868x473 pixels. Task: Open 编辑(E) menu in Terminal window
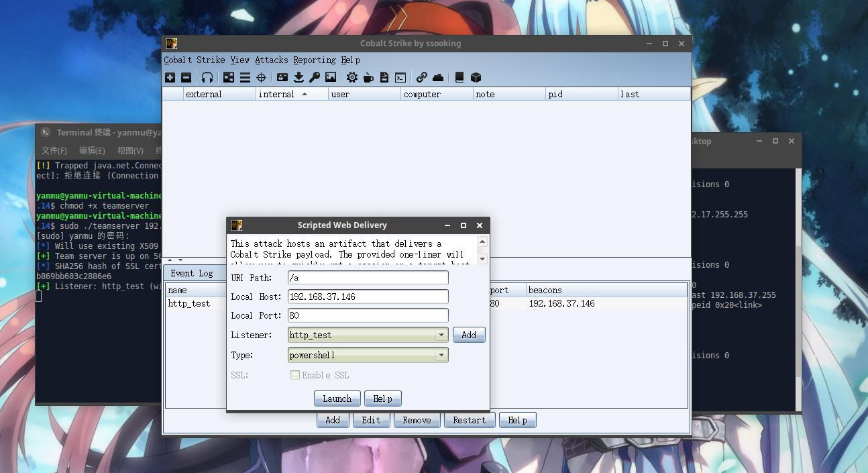(x=92, y=150)
